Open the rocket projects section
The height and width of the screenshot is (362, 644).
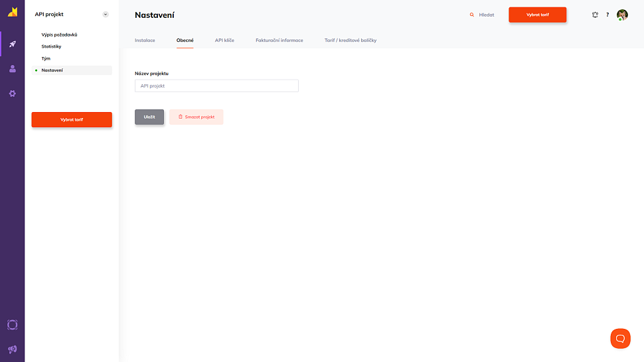click(13, 44)
